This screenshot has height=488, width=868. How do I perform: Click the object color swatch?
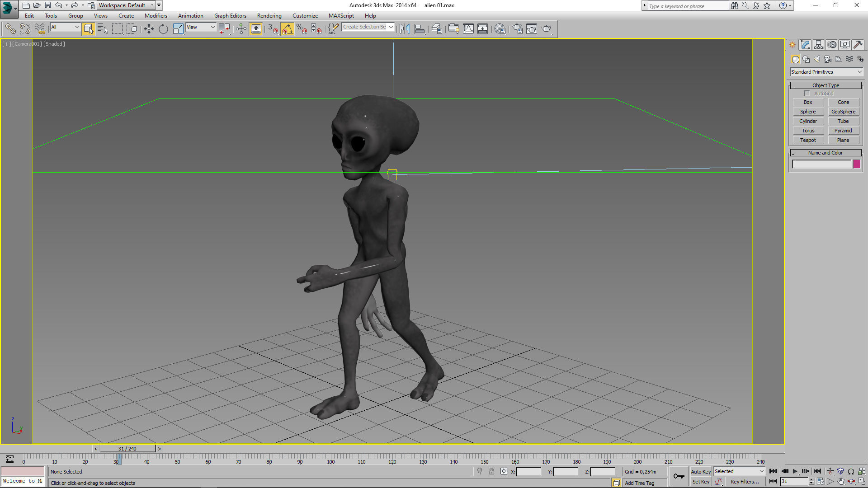click(x=856, y=164)
